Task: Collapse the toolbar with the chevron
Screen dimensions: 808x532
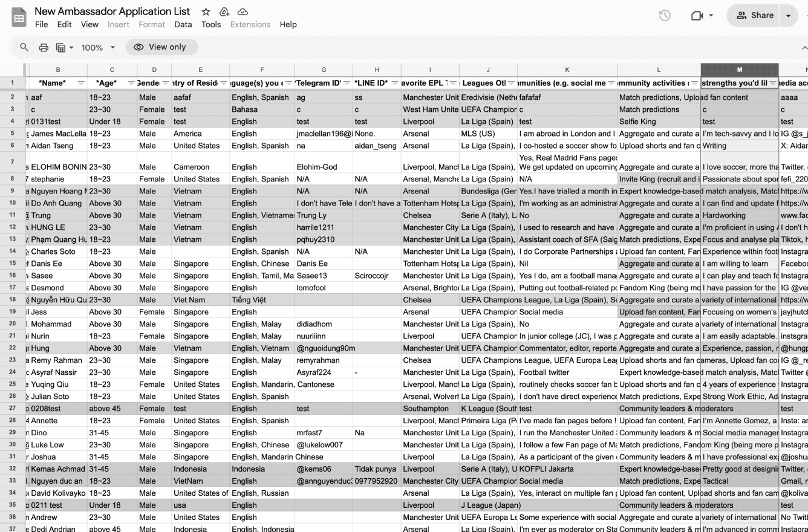Action: (x=804, y=48)
